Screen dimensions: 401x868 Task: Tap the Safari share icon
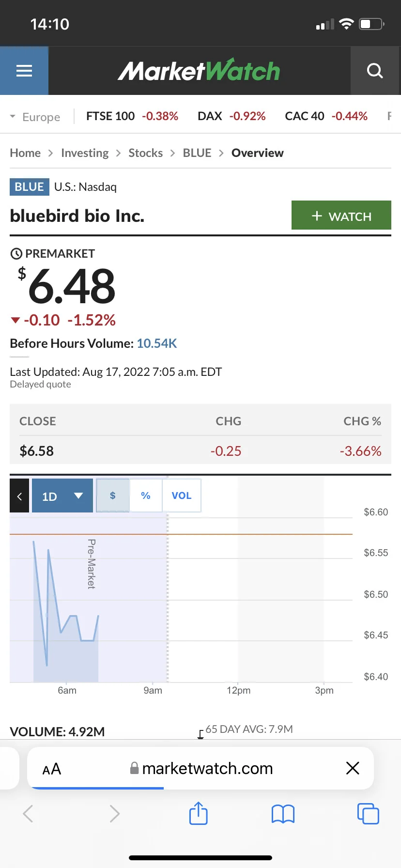click(x=199, y=813)
